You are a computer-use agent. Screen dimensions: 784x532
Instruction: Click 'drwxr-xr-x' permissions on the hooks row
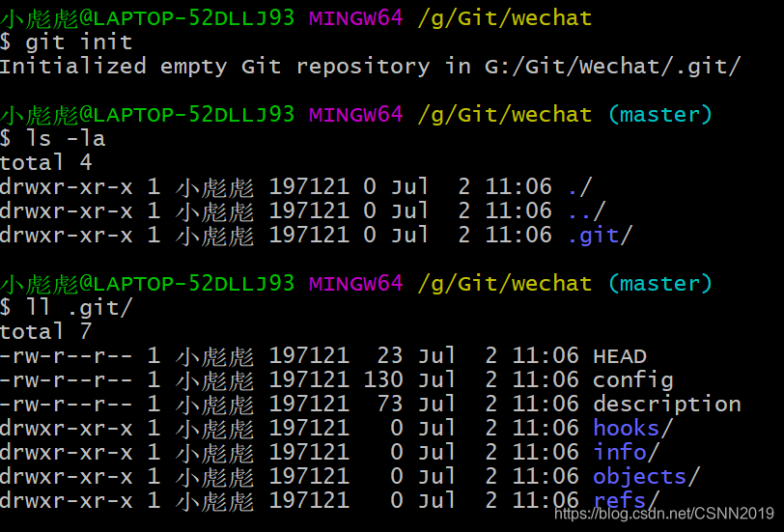66,429
